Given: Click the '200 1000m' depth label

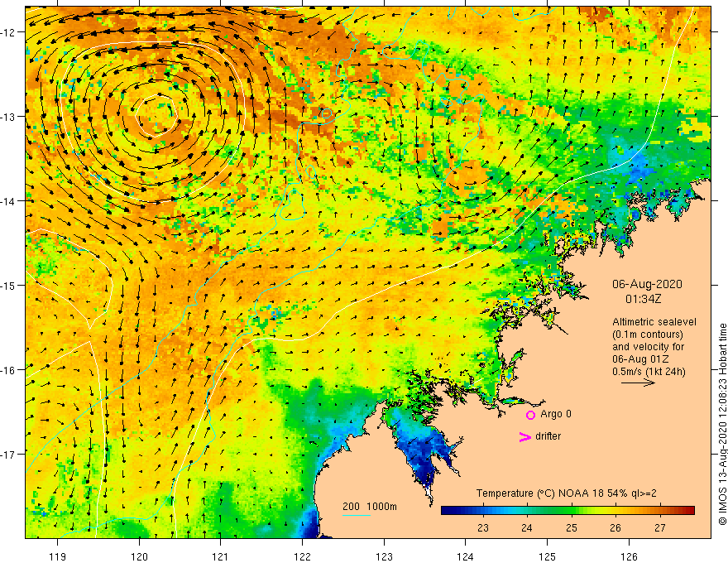Looking at the screenshot, I should 370,507.
